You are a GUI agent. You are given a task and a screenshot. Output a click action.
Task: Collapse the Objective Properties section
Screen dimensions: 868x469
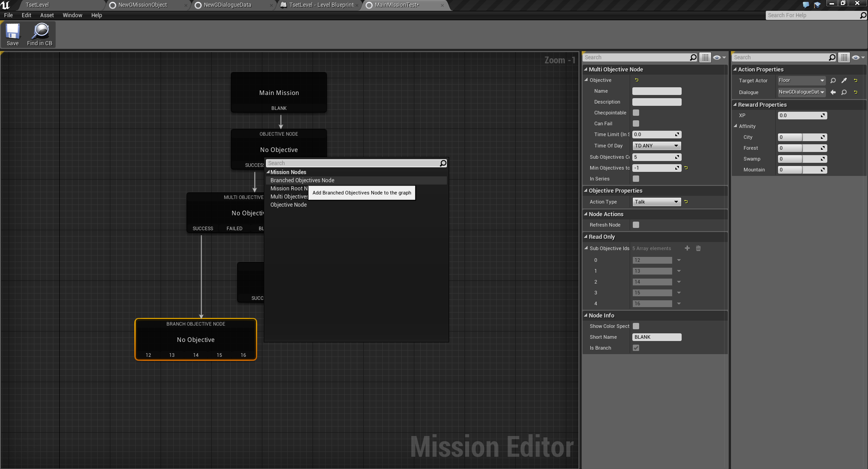pyautogui.click(x=586, y=190)
